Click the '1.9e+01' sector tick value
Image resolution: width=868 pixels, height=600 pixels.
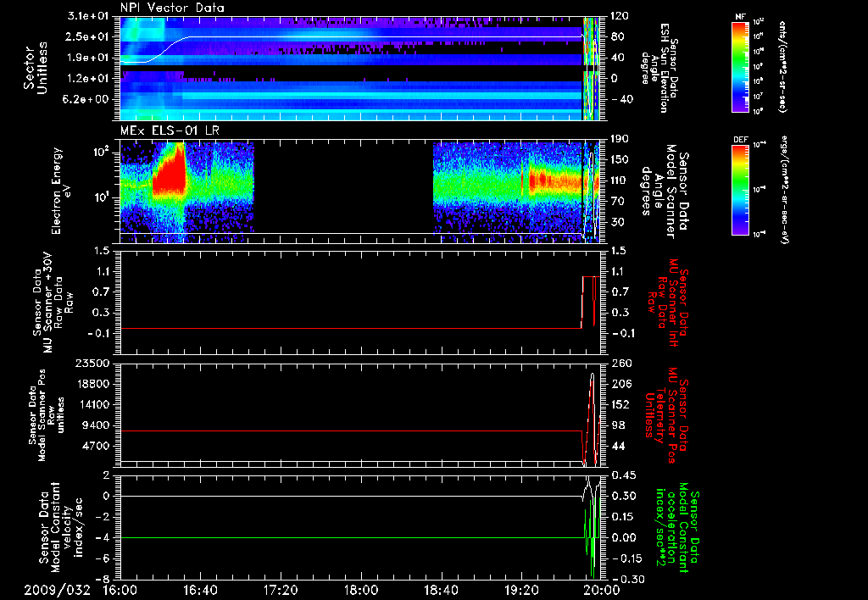(88, 58)
